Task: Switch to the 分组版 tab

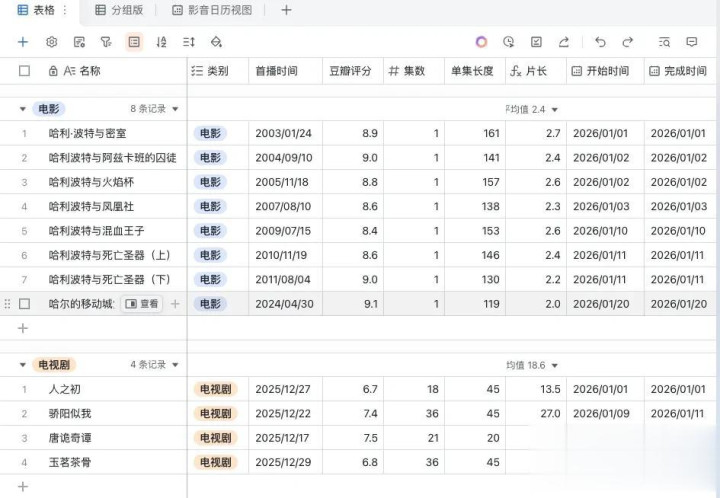Action: coord(119,10)
